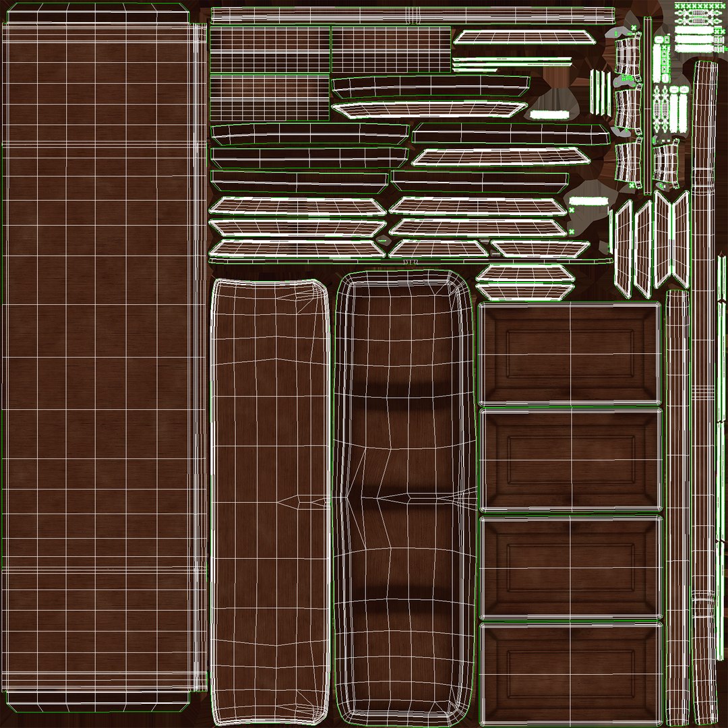This screenshot has width=728, height=728.
Task: Select the largest rectangular grid UV island
Action: pos(104,357)
